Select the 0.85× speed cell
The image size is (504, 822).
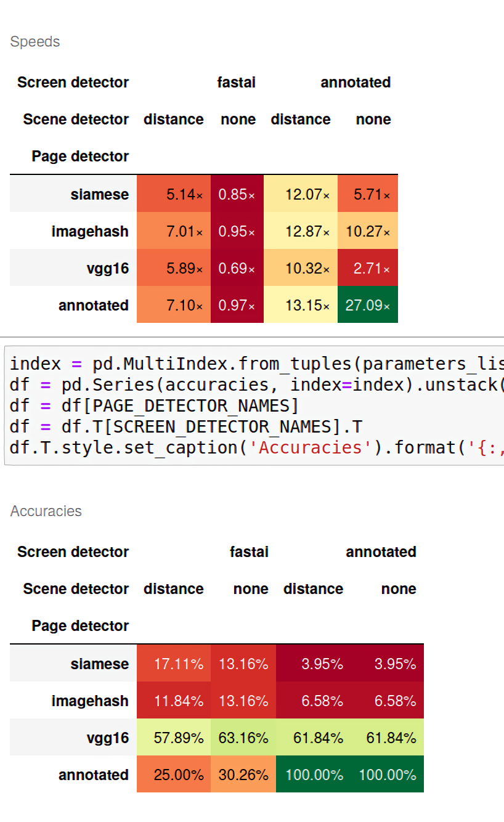tap(237, 193)
